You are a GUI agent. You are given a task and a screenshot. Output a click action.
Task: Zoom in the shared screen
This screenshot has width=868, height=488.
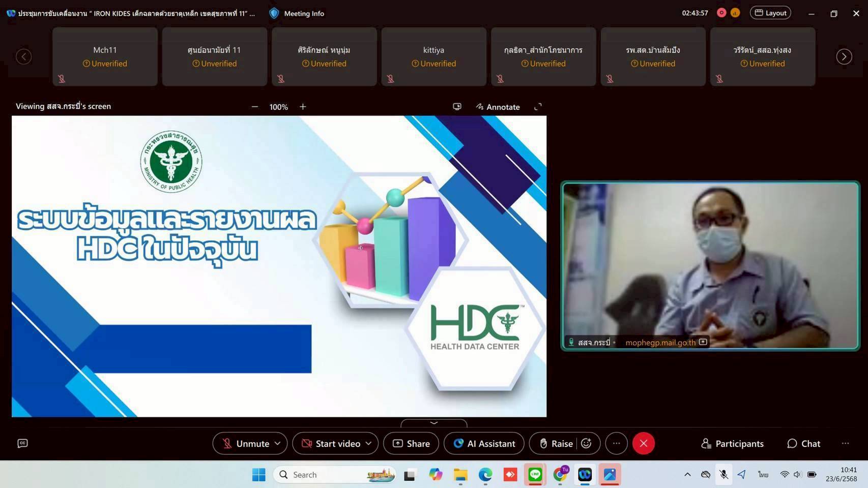coord(303,107)
